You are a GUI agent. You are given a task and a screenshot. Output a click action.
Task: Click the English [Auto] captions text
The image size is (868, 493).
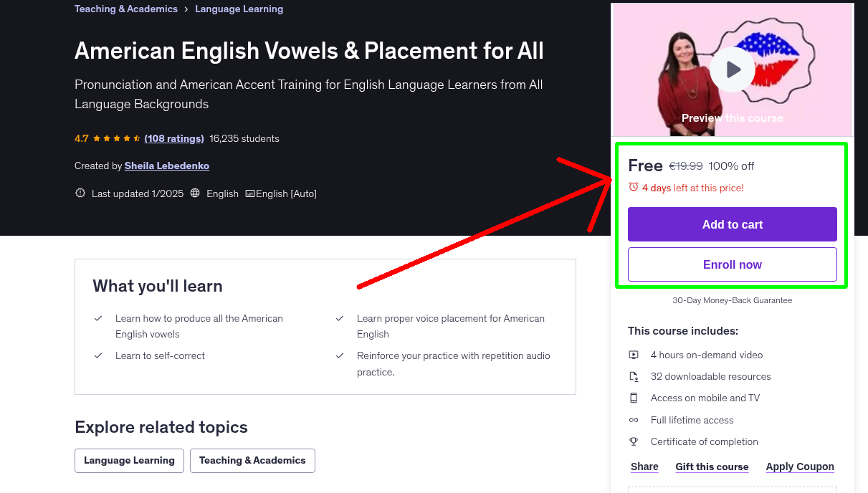tap(286, 193)
